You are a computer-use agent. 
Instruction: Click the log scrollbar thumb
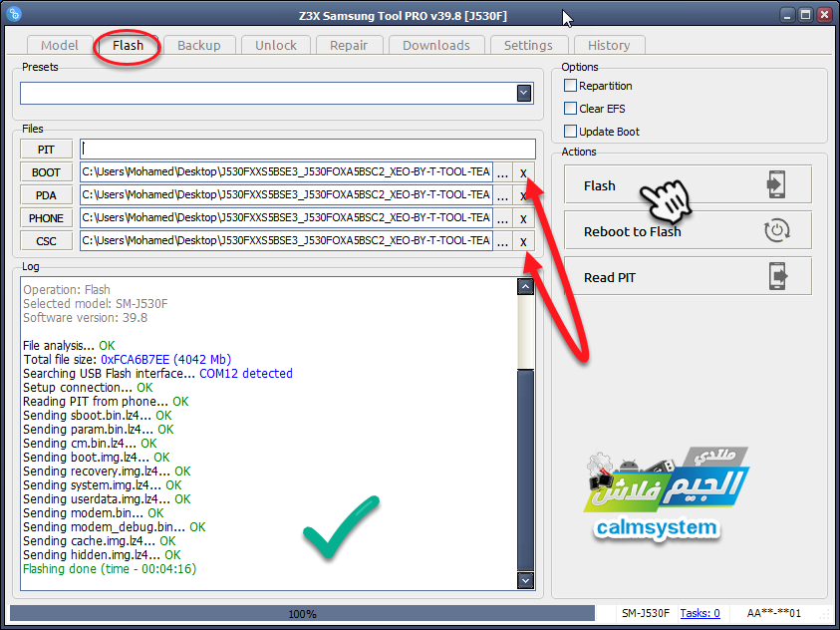[x=525, y=470]
